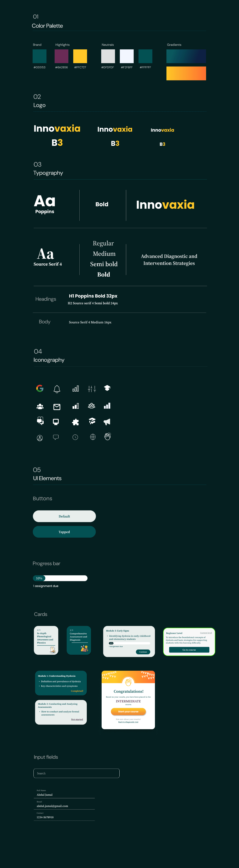This screenshot has height=868, width=239.
Task: Select the neutral swatch #DFDFDF
Action: tap(108, 56)
